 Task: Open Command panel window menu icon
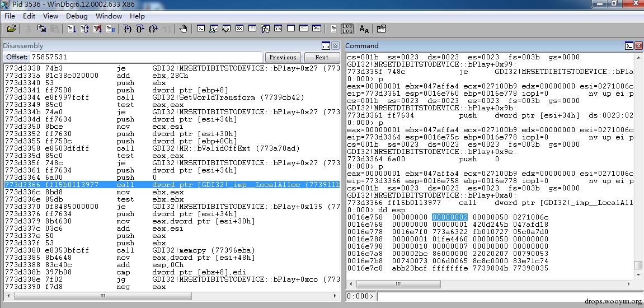coord(629,46)
